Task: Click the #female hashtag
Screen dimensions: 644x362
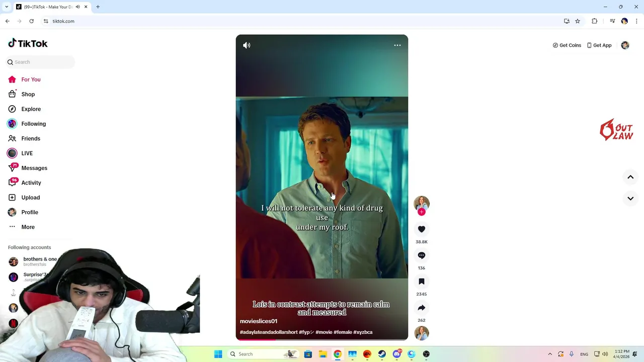Action: tap(343, 332)
